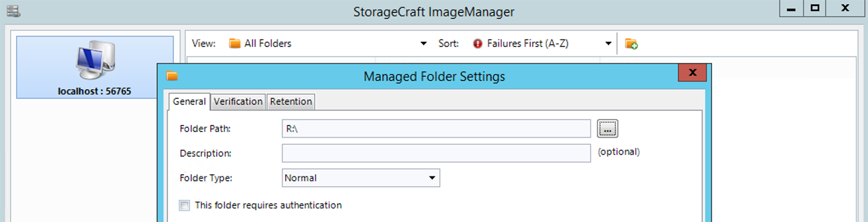The image size is (868, 222).
Task: Expand the Sort Failures First dropdown
Action: coord(608,43)
